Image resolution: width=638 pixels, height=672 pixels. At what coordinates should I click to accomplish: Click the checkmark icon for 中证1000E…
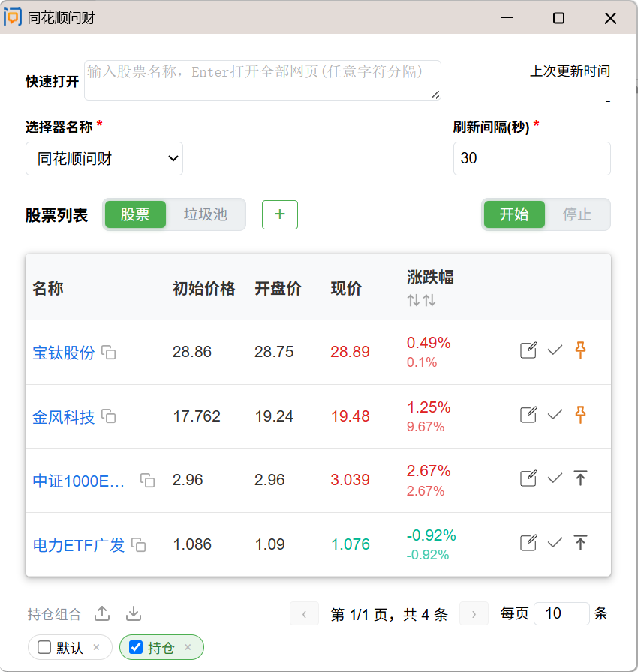pos(555,478)
